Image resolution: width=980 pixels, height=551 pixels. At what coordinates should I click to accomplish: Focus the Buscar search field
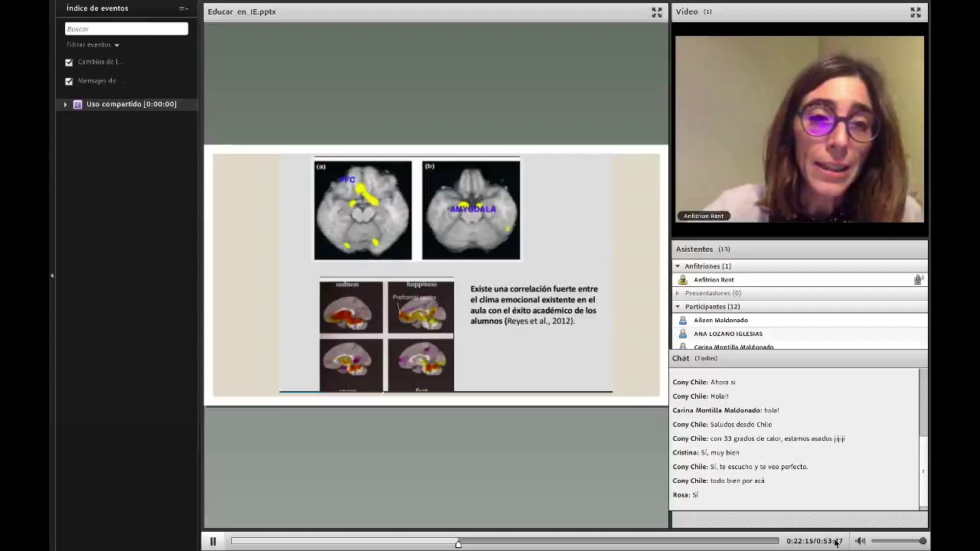point(126,28)
